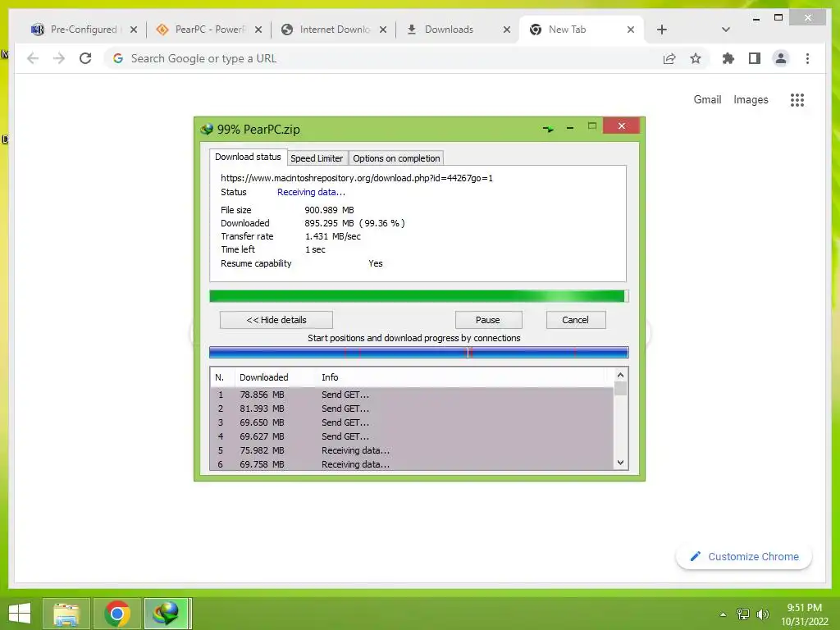Go back using Chrome back arrow
Image resolution: width=840 pixels, height=630 pixels.
pyautogui.click(x=33, y=58)
